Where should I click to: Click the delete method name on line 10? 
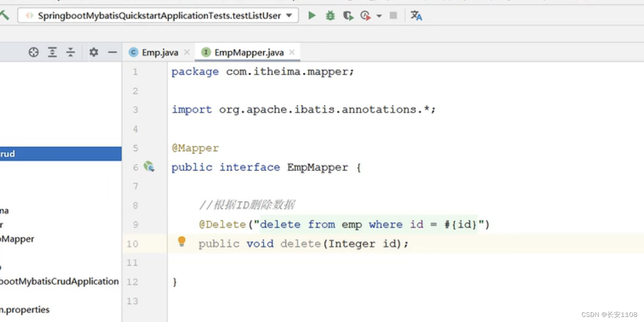coord(300,244)
